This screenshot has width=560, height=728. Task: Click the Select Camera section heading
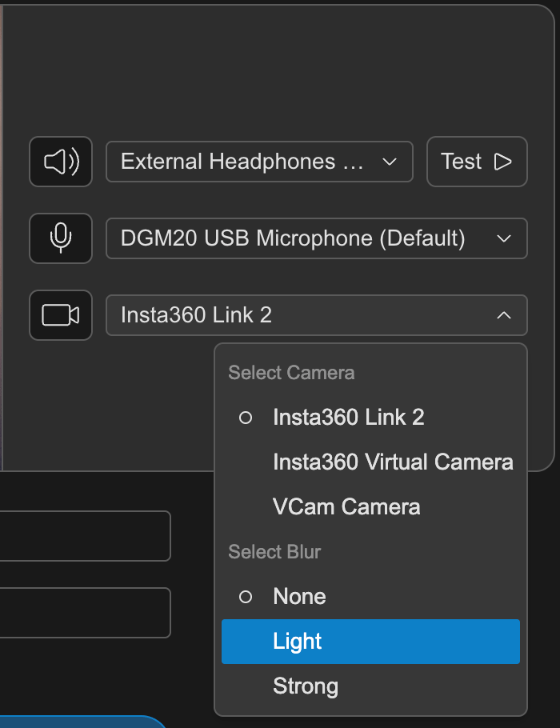(291, 373)
